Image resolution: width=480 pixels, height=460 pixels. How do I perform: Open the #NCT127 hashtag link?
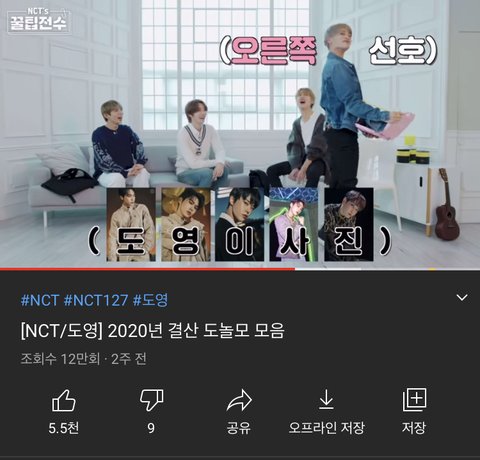(96, 300)
